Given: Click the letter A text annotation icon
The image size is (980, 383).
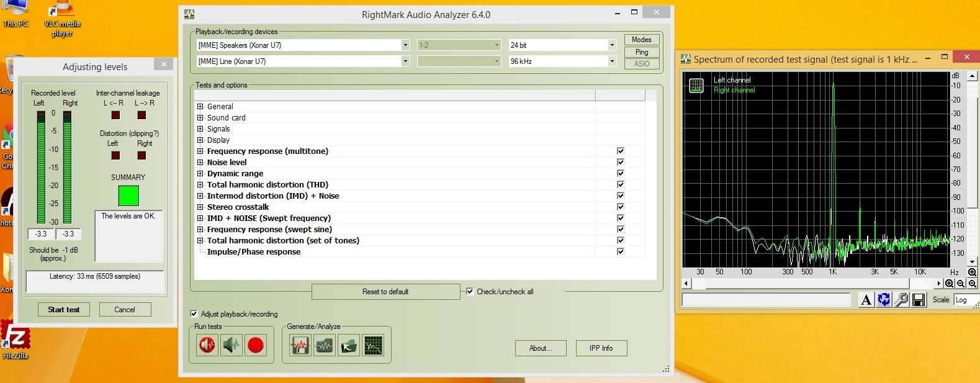Looking at the screenshot, I should pyautogui.click(x=866, y=300).
